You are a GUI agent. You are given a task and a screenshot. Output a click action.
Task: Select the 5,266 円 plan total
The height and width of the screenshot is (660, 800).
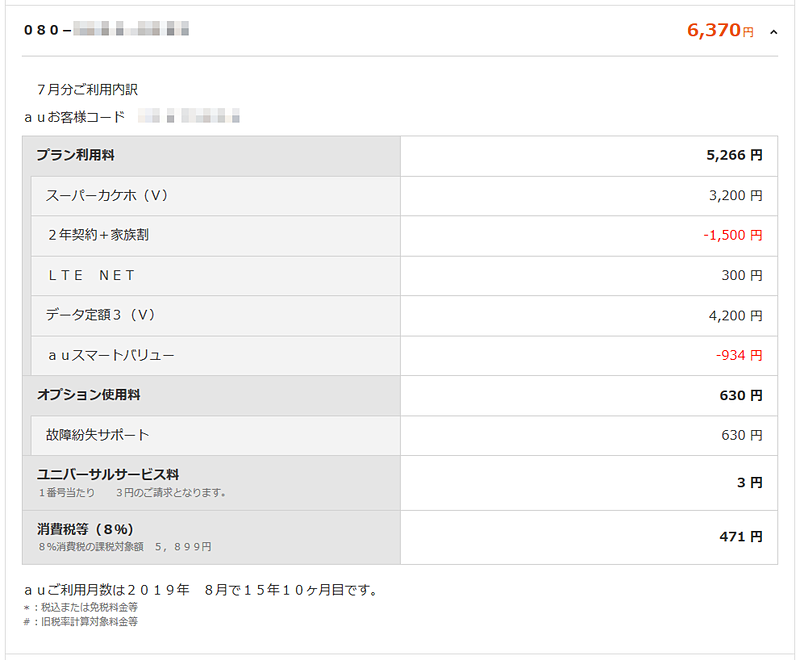tap(734, 156)
